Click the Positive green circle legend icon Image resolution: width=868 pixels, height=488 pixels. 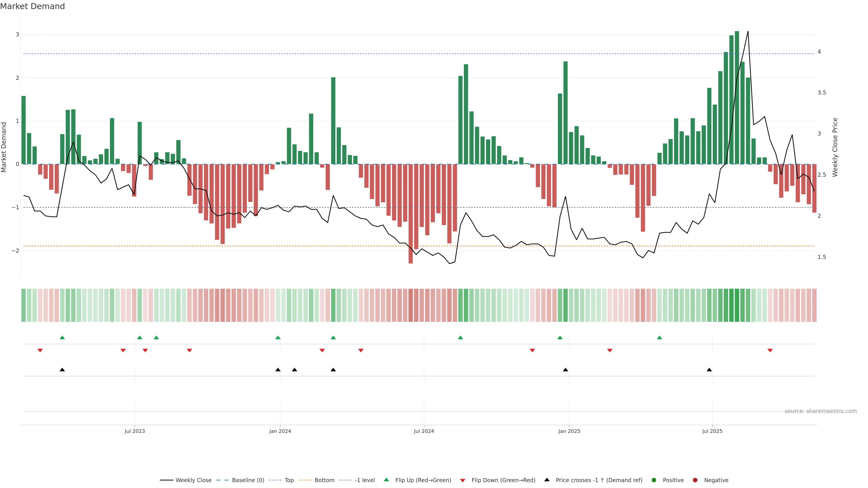coord(654,480)
